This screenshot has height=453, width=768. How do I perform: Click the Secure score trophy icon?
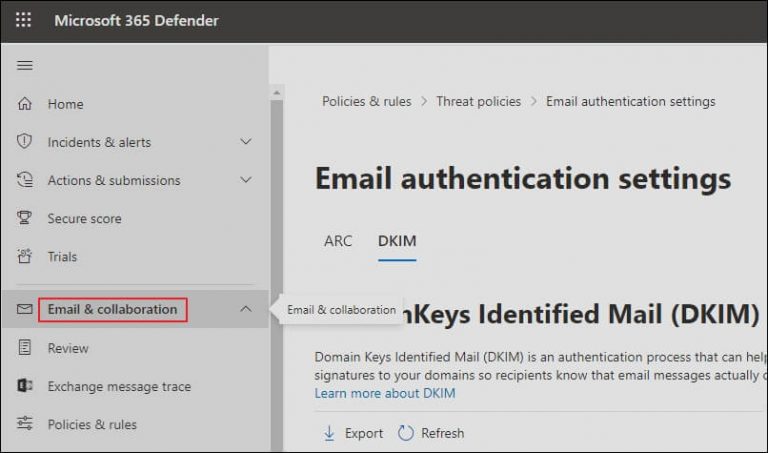(x=24, y=217)
